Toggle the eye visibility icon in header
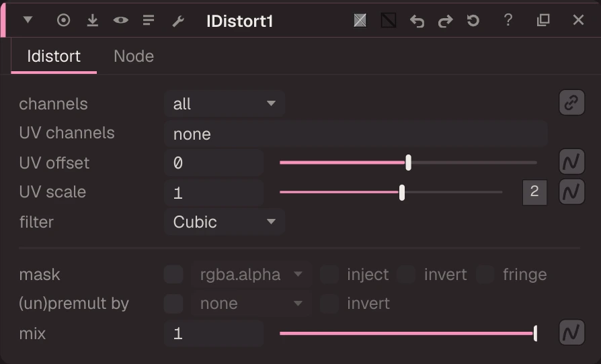The height and width of the screenshot is (364, 601). pos(121,20)
